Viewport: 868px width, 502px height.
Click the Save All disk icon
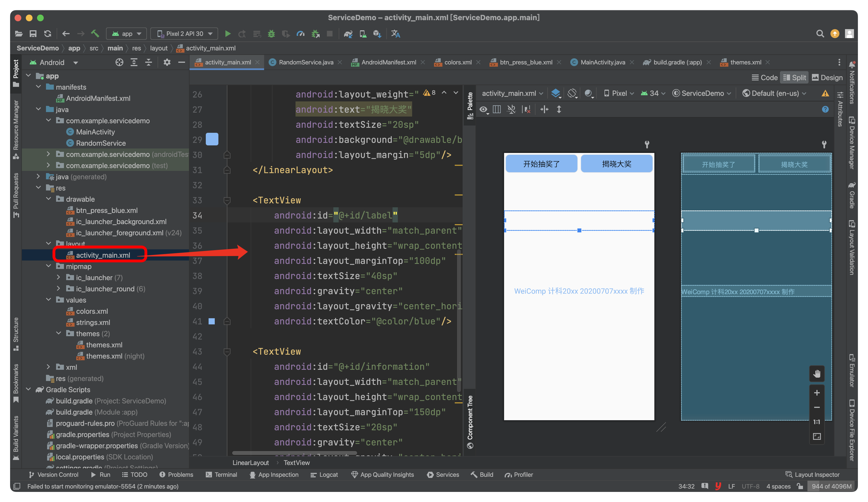[x=33, y=34]
